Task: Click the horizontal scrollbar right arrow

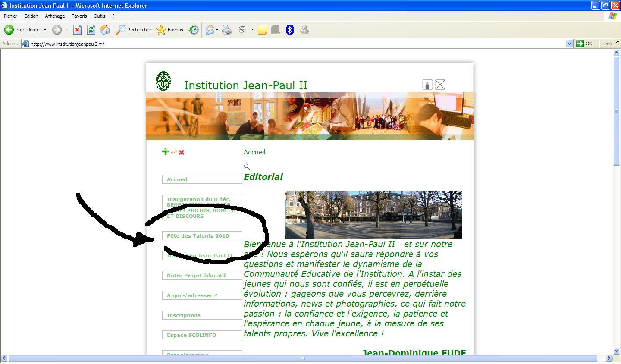Action: point(609,358)
